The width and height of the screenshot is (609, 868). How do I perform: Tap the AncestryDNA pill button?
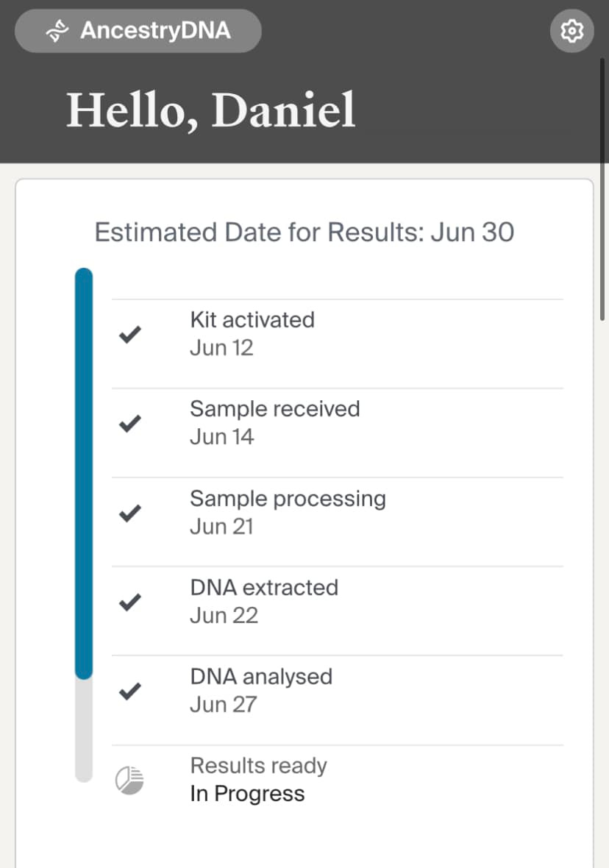click(138, 31)
